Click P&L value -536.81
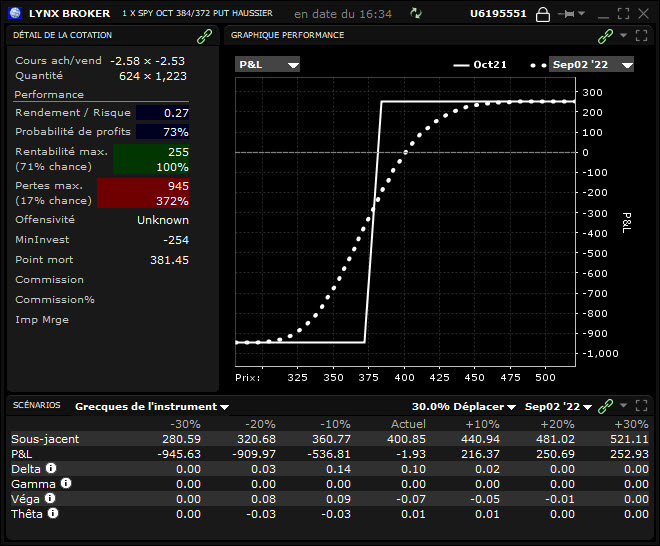Viewport: 660px width, 546px height. pos(328,454)
